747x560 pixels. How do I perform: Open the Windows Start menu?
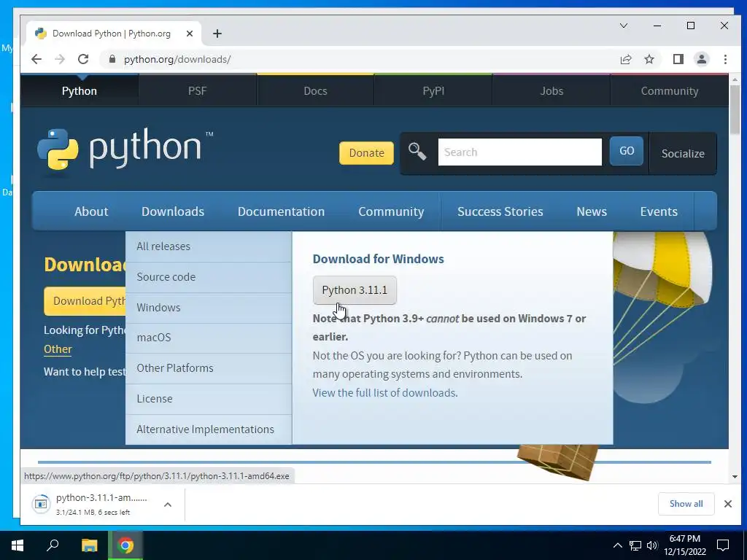coord(18,545)
